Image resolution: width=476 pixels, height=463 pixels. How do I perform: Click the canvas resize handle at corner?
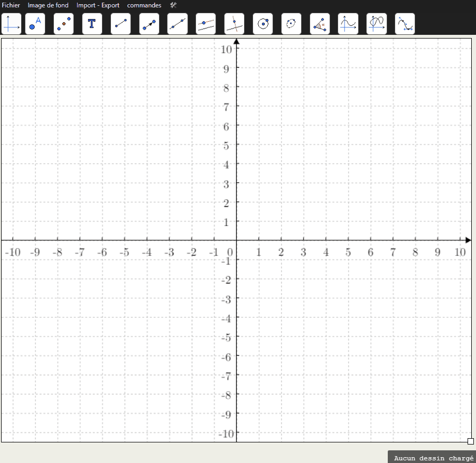coord(471,441)
